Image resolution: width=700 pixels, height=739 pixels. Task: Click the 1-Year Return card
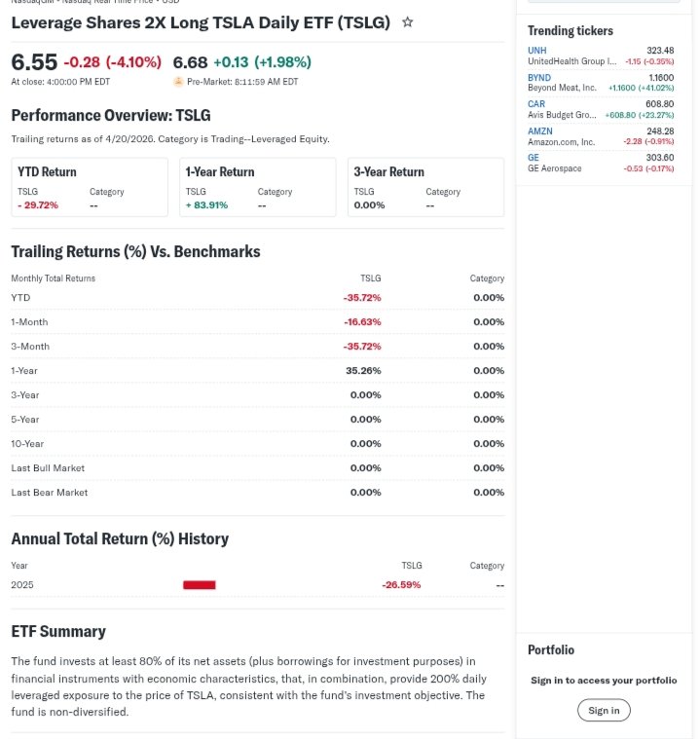pos(258,187)
